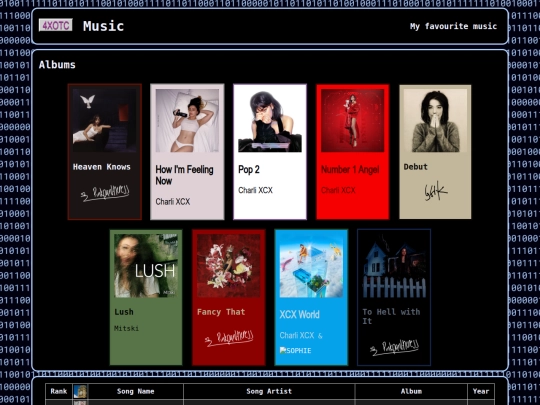Click the Number 1 Angel title
Viewport: 540px width, 405px height.
click(350, 169)
